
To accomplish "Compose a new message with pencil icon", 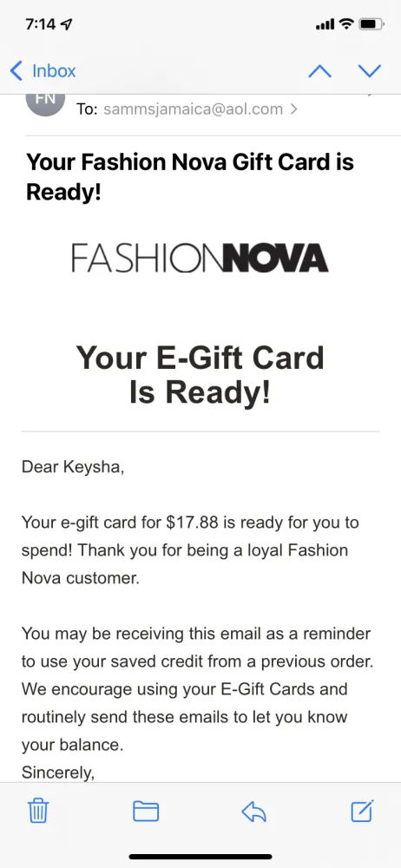I will pos(363,811).
